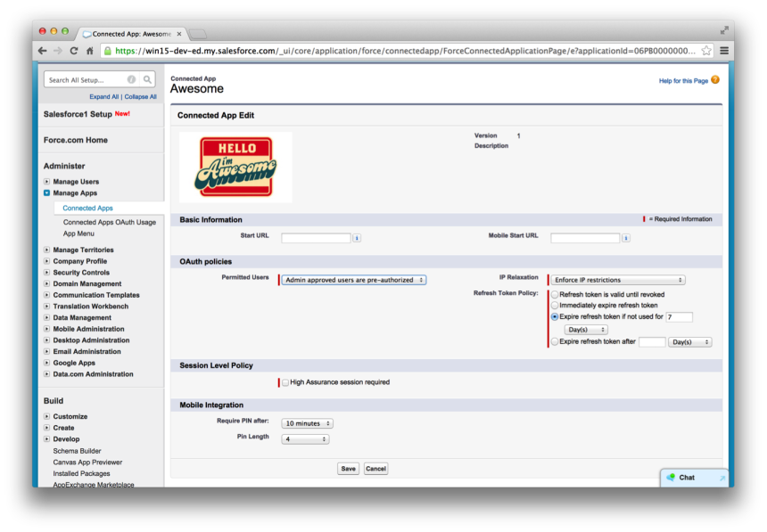Click the setup search magnifier icon
The height and width of the screenshot is (532, 767).
tap(147, 79)
